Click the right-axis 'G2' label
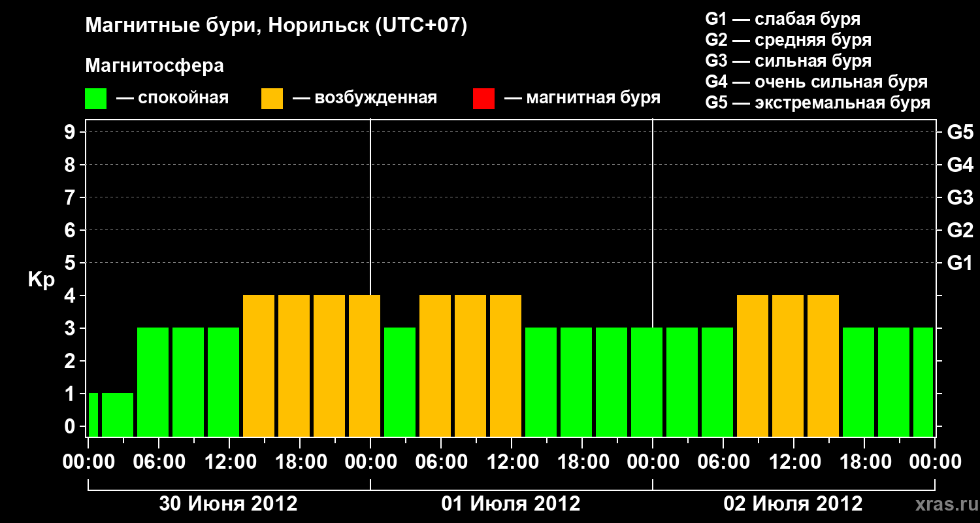 960,230
